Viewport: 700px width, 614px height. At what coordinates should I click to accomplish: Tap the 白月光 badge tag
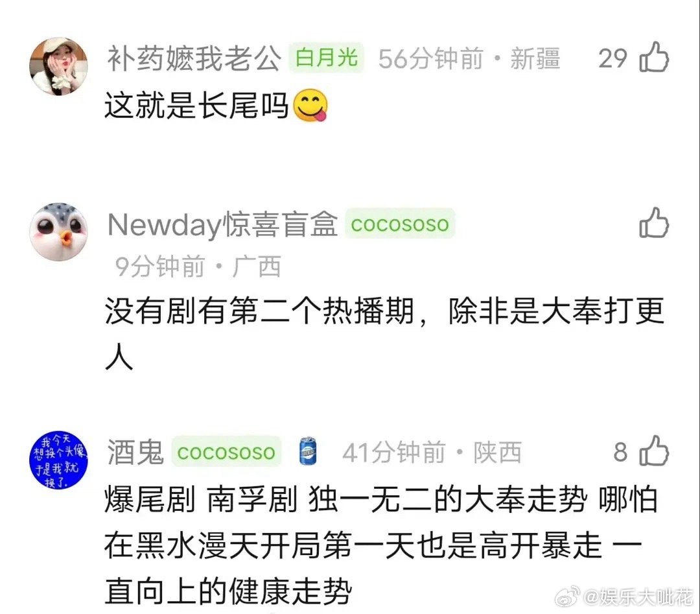(326, 58)
